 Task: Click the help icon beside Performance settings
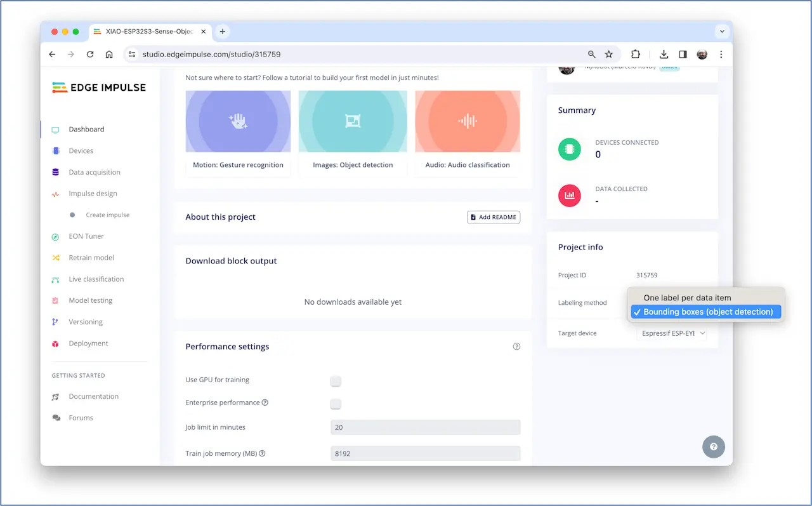pyautogui.click(x=516, y=347)
